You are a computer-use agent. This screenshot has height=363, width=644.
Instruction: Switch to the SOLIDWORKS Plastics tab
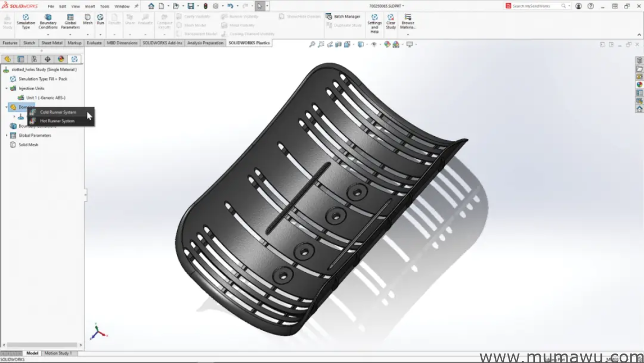pos(249,43)
